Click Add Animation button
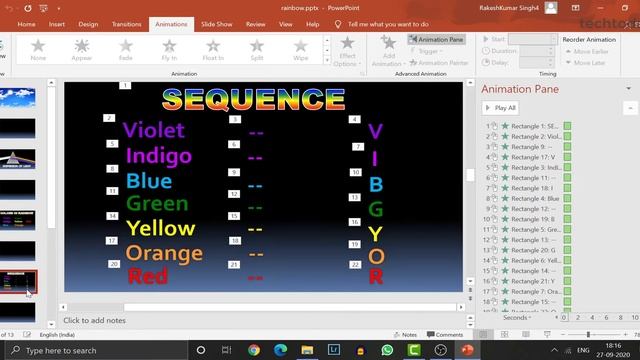The image size is (640, 360). pyautogui.click(x=388, y=51)
